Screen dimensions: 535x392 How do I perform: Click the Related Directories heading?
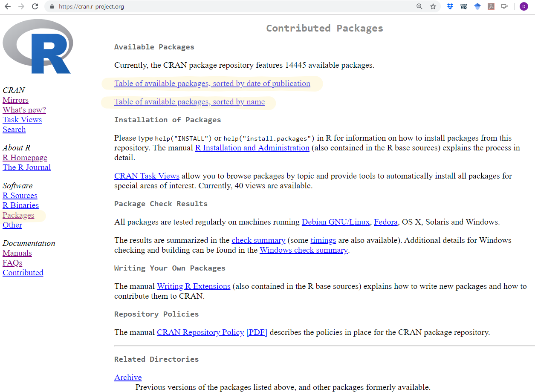click(x=156, y=359)
